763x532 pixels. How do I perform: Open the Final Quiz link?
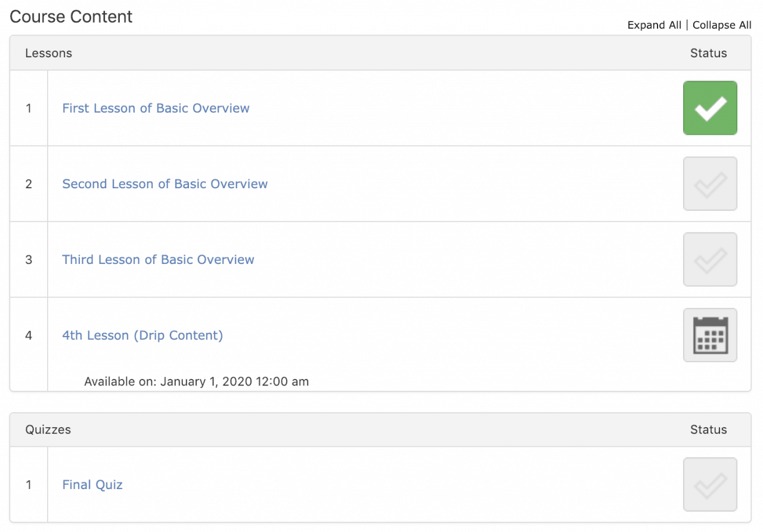tap(92, 485)
